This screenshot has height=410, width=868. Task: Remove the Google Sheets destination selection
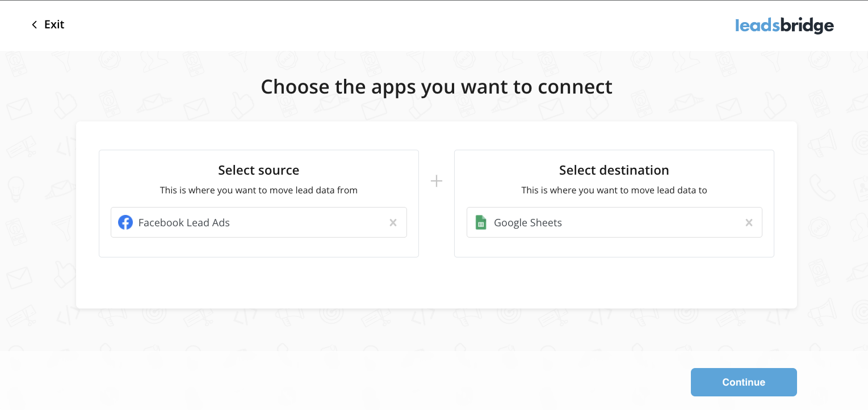point(749,223)
